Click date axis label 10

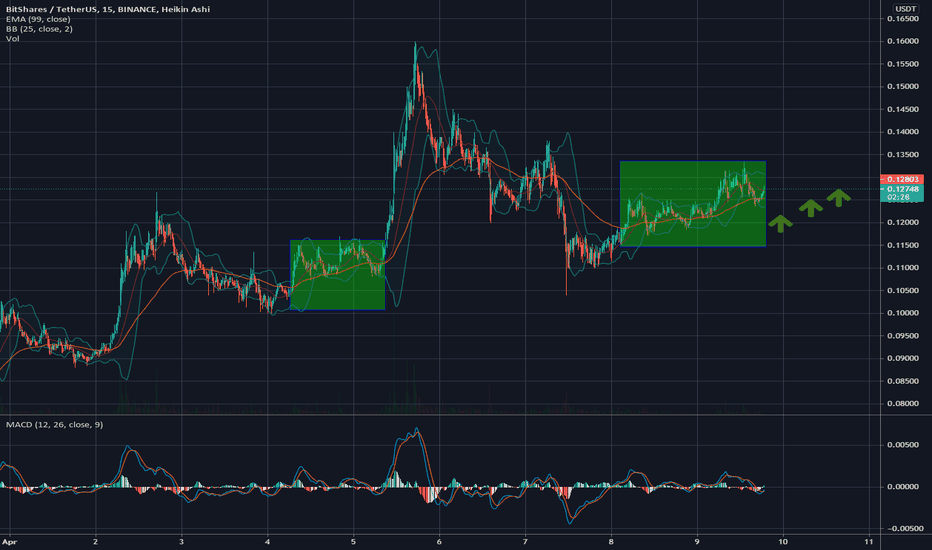click(x=783, y=542)
